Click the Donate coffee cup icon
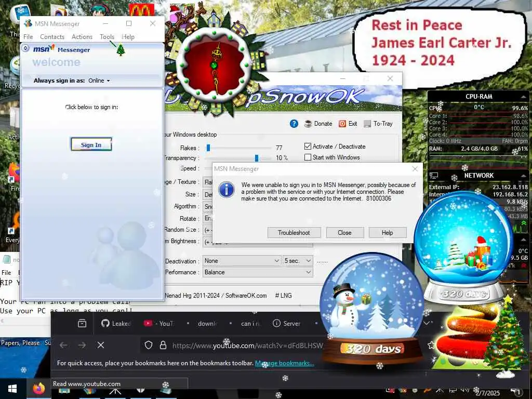Viewport: 532px width, 399px height. point(308,124)
